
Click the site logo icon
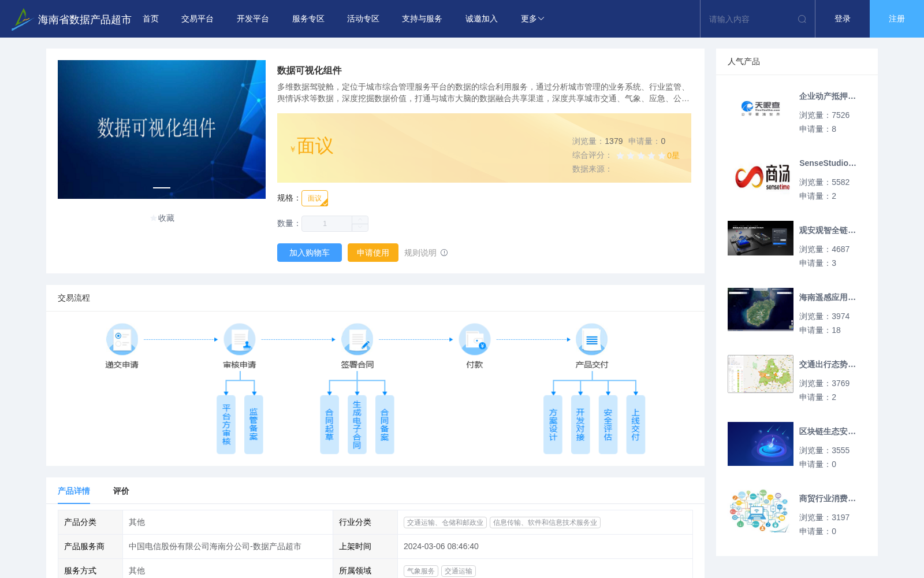click(x=22, y=19)
